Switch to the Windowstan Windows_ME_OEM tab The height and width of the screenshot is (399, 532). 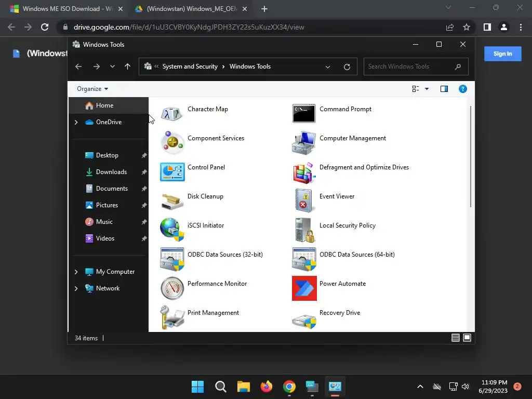click(191, 9)
